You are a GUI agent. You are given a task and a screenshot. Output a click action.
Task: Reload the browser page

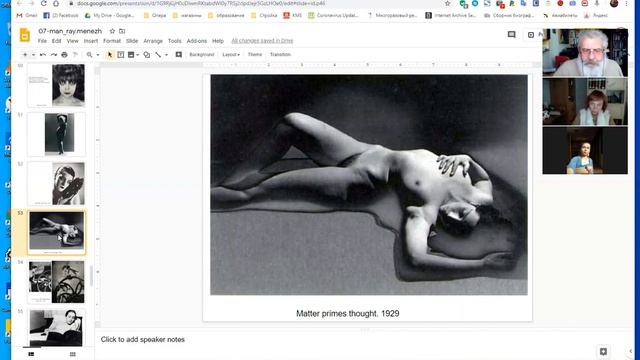pyautogui.click(x=44, y=3)
